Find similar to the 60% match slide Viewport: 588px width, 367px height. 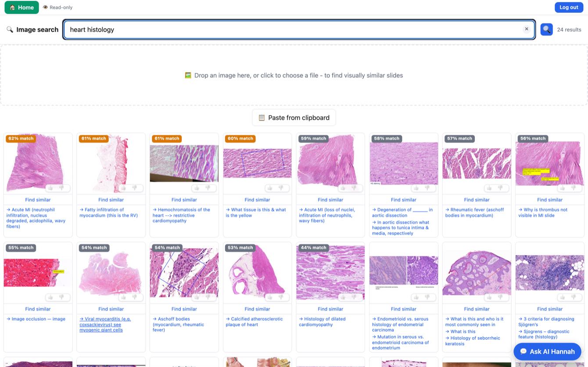pos(257,200)
